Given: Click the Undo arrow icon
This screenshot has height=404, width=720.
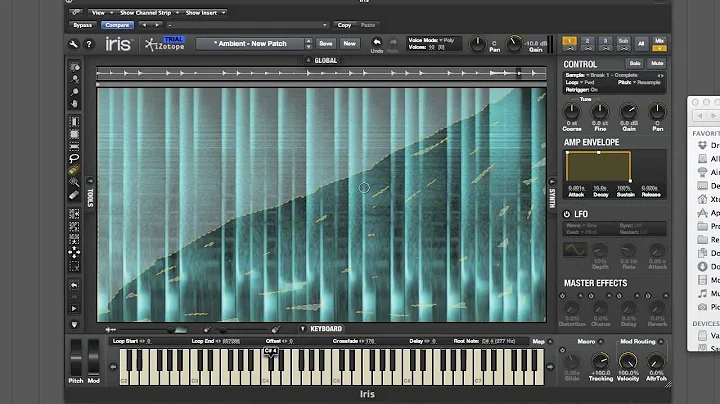Looking at the screenshot, I should coord(377,42).
